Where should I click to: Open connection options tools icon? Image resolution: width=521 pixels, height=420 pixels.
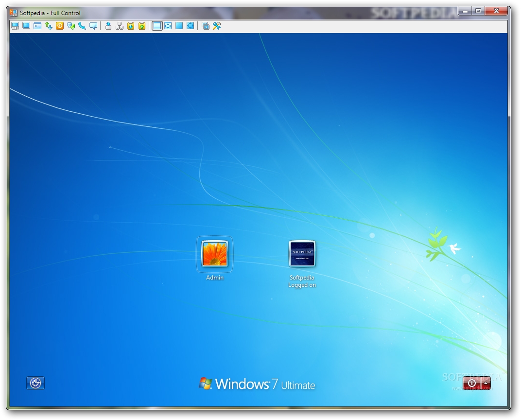(x=217, y=26)
